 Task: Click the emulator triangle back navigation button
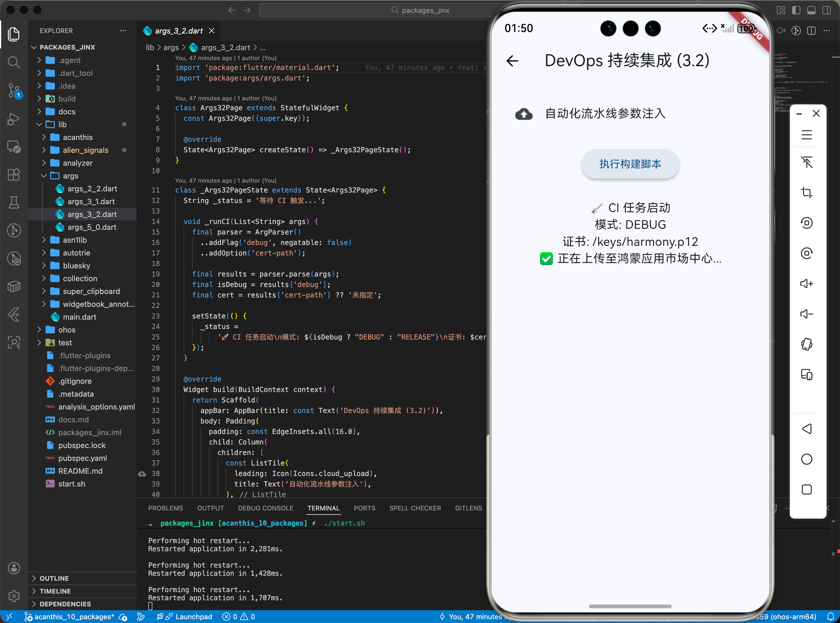[806, 429]
